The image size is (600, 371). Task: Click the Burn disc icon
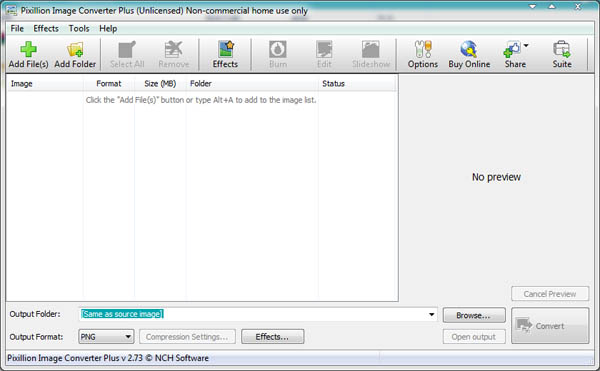pyautogui.click(x=278, y=49)
